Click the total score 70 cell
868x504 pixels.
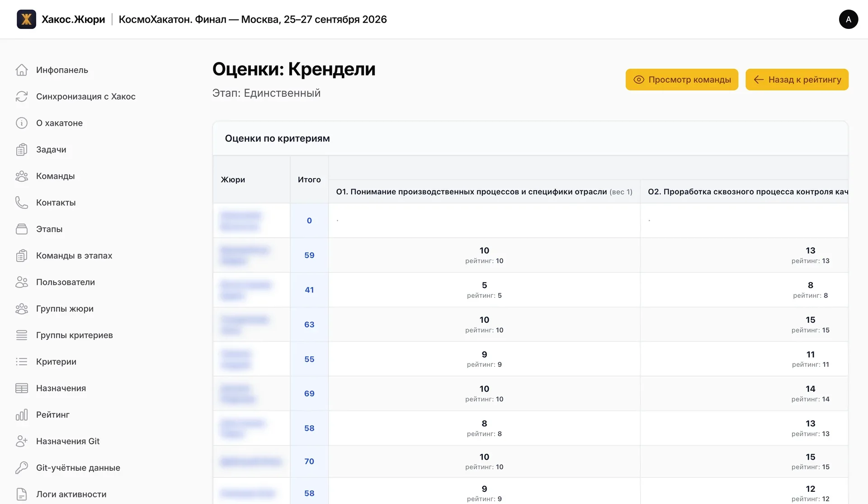[x=309, y=462]
